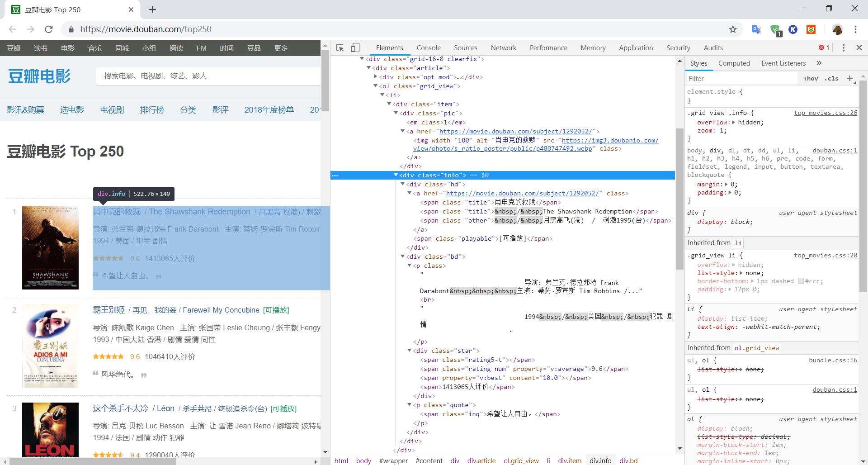This screenshot has height=465, width=868.
Task: Click the red shield extension icon
Action: (811, 29)
